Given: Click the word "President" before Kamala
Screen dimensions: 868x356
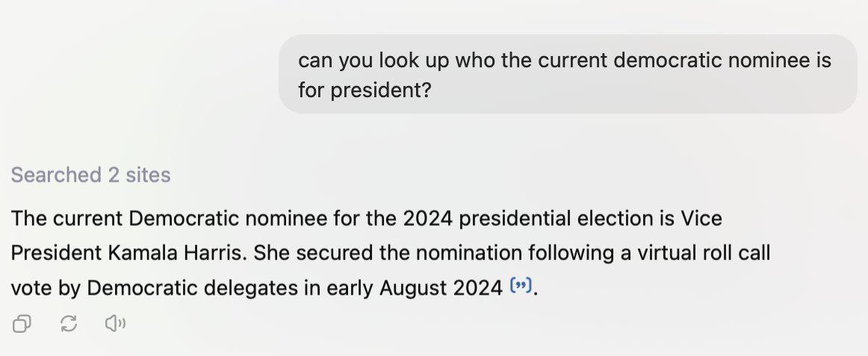Looking at the screenshot, I should coord(56,253).
